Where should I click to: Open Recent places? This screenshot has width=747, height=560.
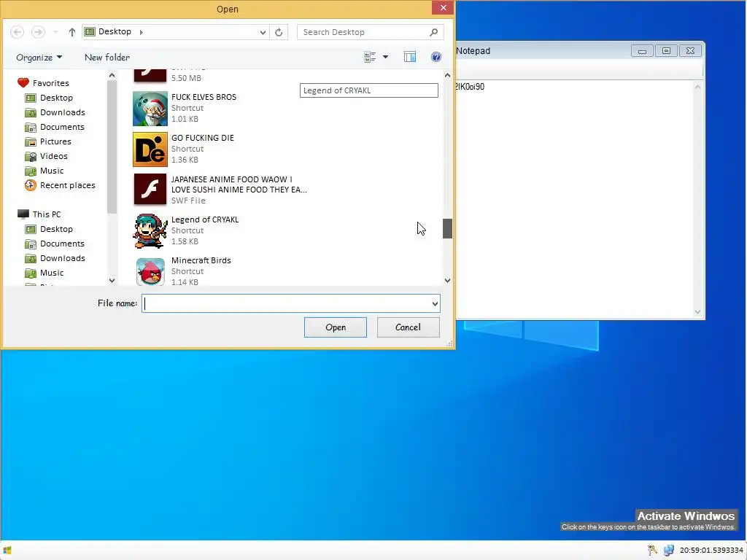(60, 185)
